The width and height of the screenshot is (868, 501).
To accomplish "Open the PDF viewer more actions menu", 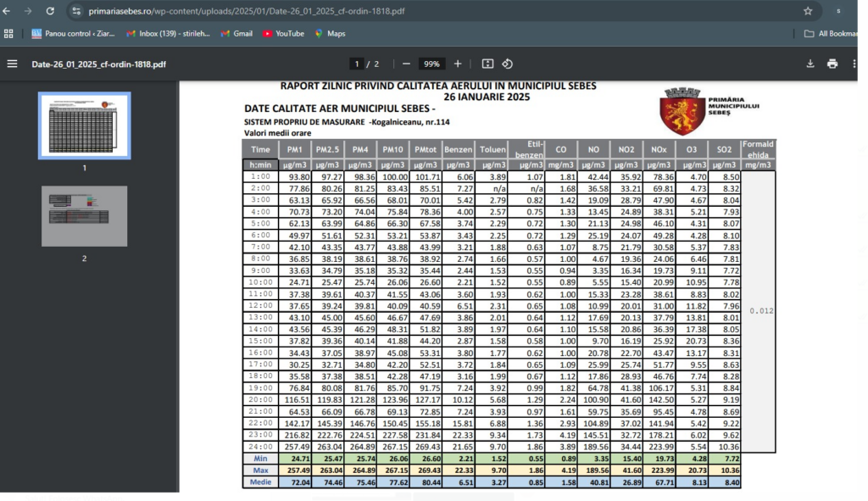I will tap(854, 64).
